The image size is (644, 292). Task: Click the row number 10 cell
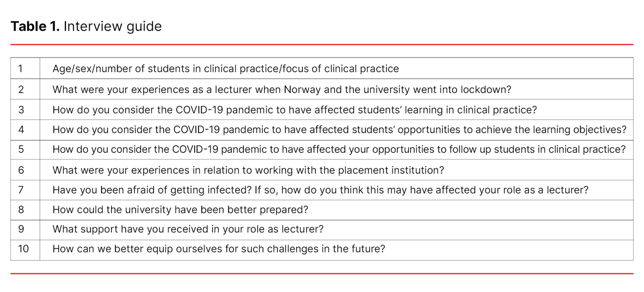[x=23, y=249]
